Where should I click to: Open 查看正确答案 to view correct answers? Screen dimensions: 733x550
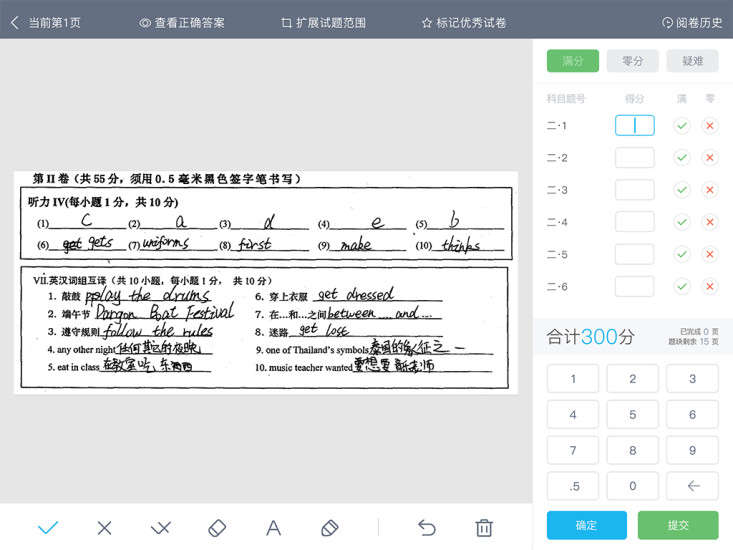coord(182,22)
